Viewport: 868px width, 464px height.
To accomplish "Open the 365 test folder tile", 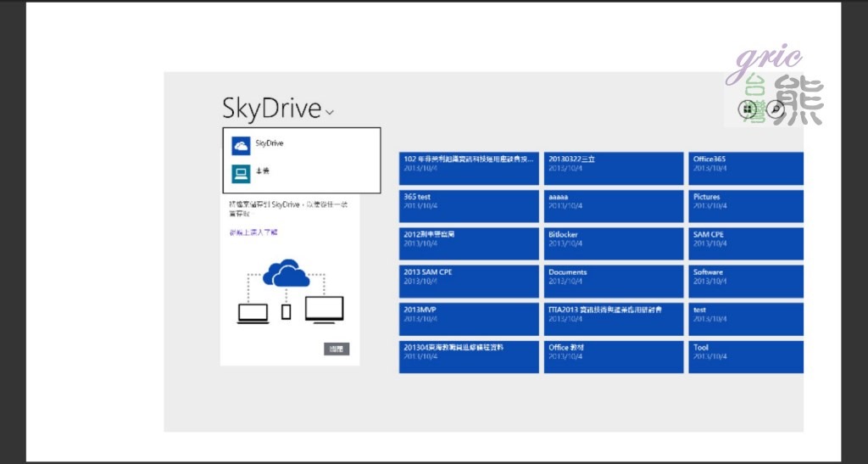I will (x=469, y=206).
